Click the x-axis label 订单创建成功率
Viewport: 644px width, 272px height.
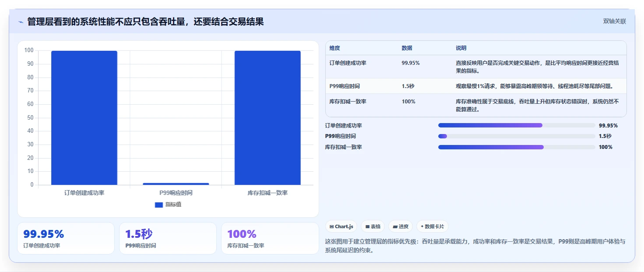coord(84,193)
